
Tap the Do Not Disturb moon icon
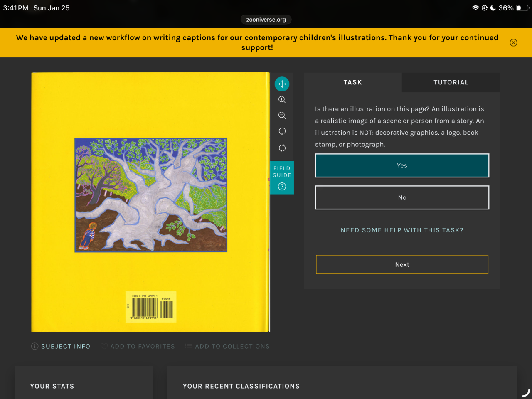coord(493,8)
